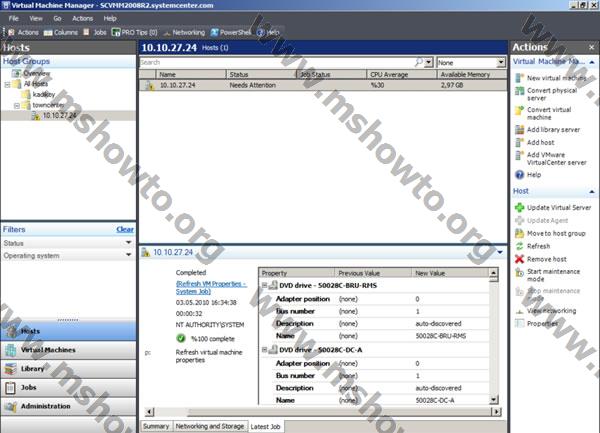Click the Previous Value column header

click(373, 273)
